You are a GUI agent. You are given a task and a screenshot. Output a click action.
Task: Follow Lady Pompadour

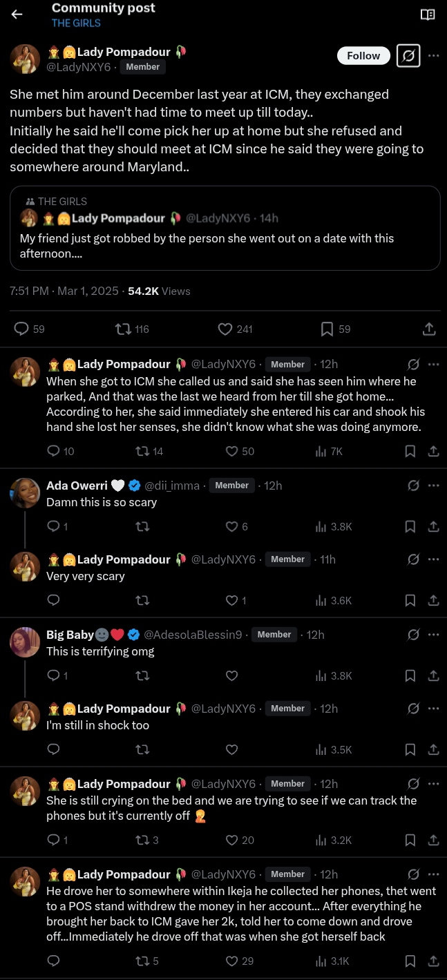363,56
